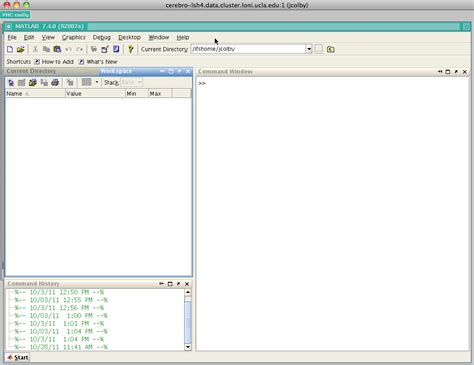Select history entry 10/03/11 1:00 PM
Screen dimensions: 474x365
61,316
